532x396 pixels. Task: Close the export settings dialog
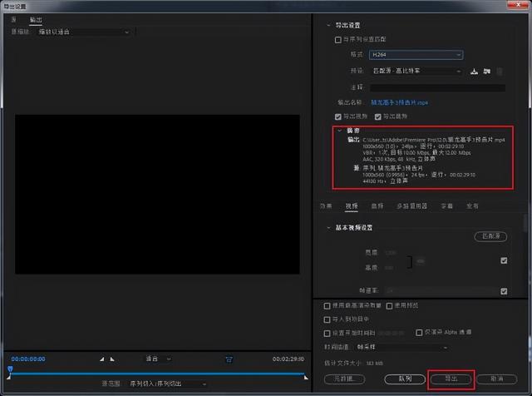(518, 4)
